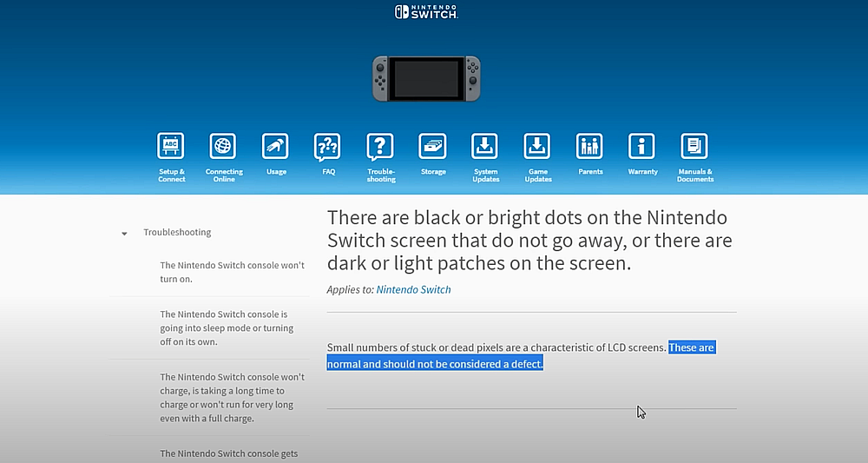Open "going into sleep mode" sidebar article

227,327
